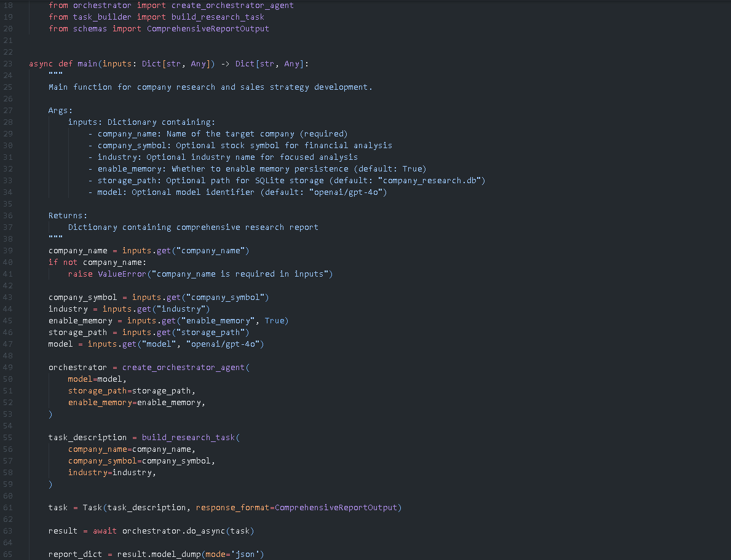Click the "- company_name: Name of the target company" line

click(x=218, y=134)
